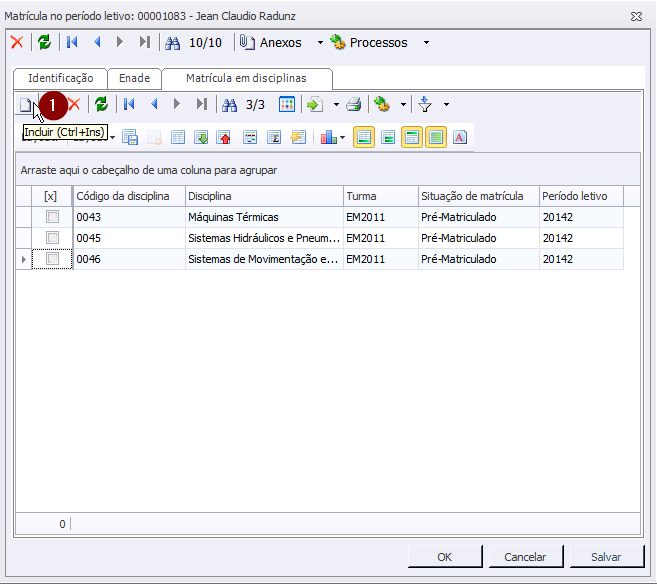
Task: Click the Incluir new record icon
Action: (25, 104)
